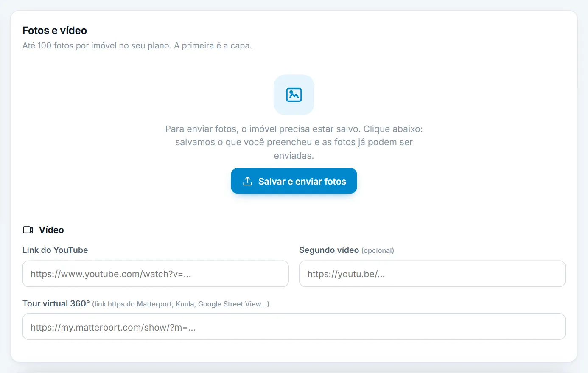Click the video camera icon beside Vídeo

point(28,230)
